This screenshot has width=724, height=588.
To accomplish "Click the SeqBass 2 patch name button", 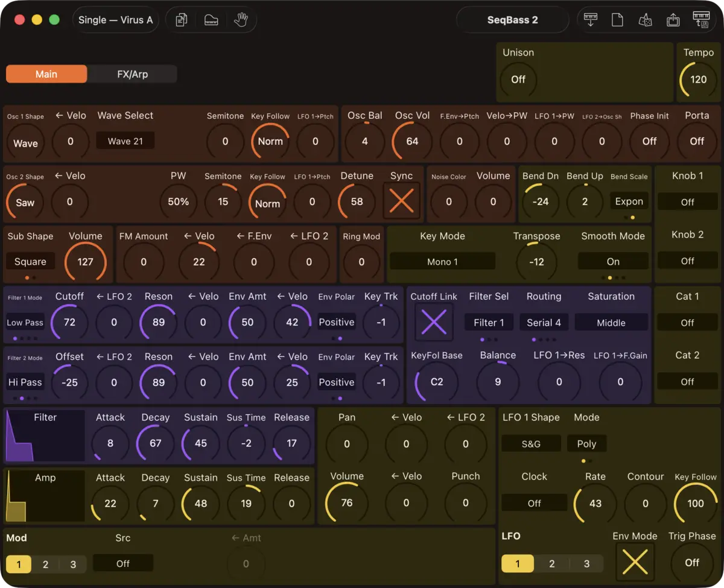I will 513,20.
